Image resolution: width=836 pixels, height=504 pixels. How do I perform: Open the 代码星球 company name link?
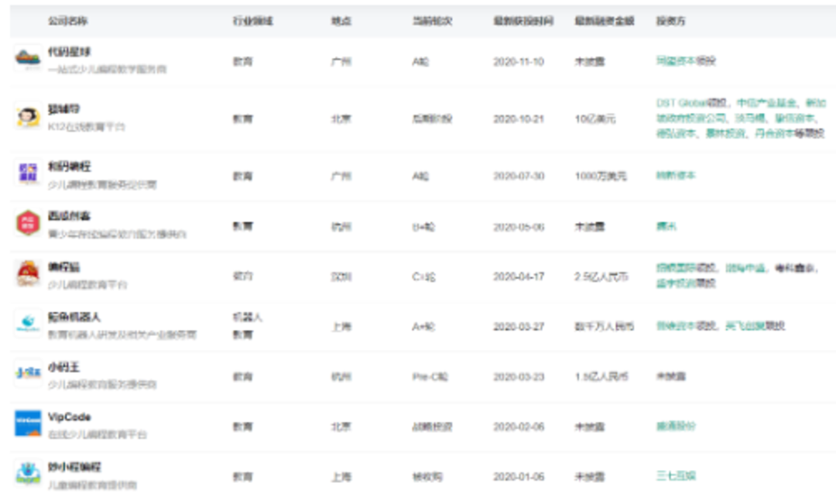[69, 52]
